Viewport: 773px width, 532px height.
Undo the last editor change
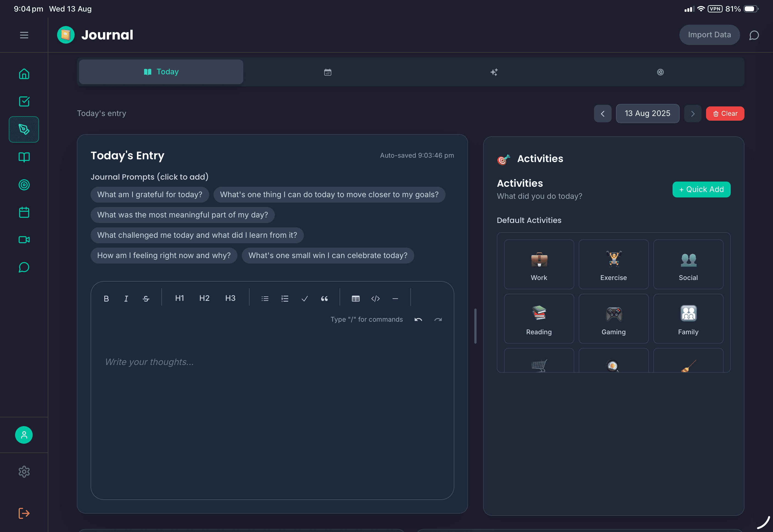pyautogui.click(x=418, y=319)
